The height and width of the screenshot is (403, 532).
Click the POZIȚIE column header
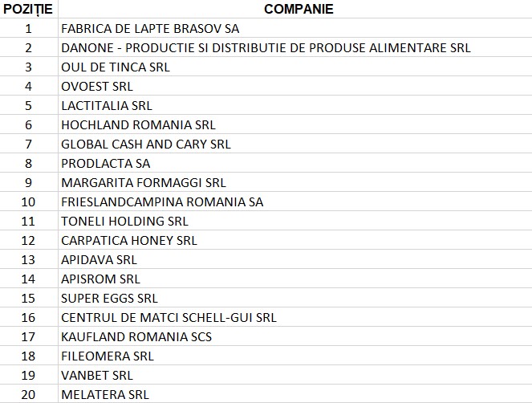(x=29, y=9)
